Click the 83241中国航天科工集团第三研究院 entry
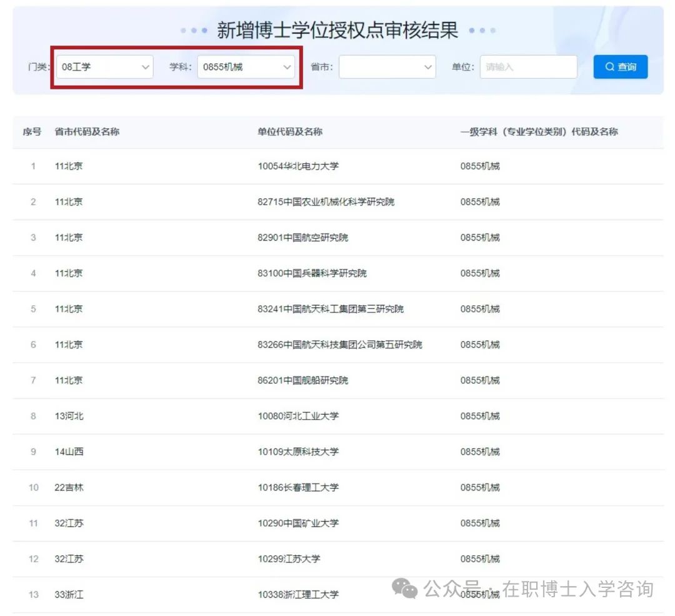Viewport: 675px width, 616px height. pyautogui.click(x=330, y=309)
